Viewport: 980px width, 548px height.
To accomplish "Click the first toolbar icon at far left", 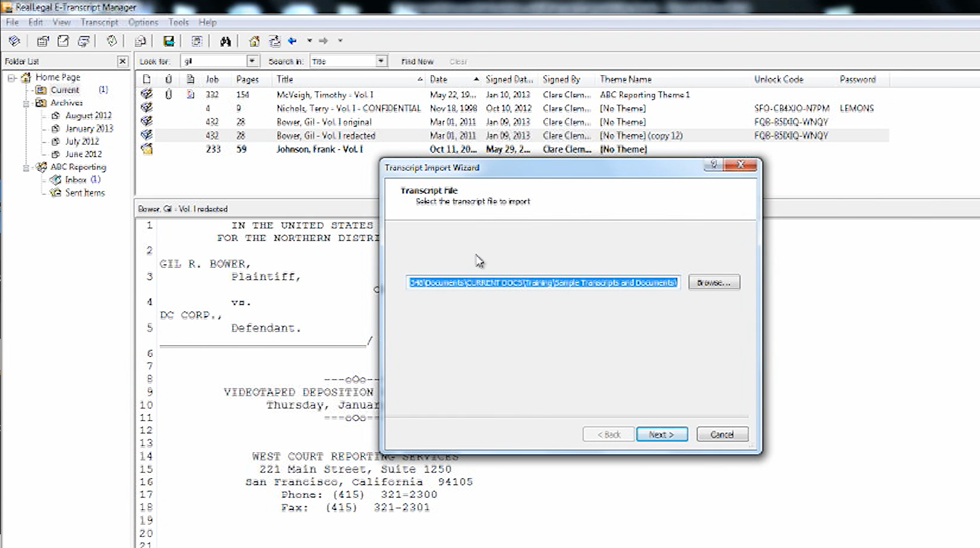I will click(14, 41).
